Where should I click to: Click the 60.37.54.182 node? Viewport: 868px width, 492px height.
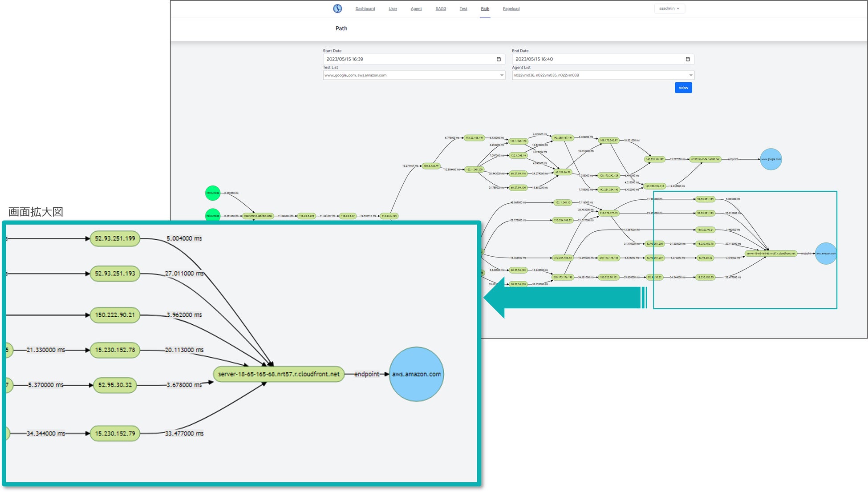518,270
